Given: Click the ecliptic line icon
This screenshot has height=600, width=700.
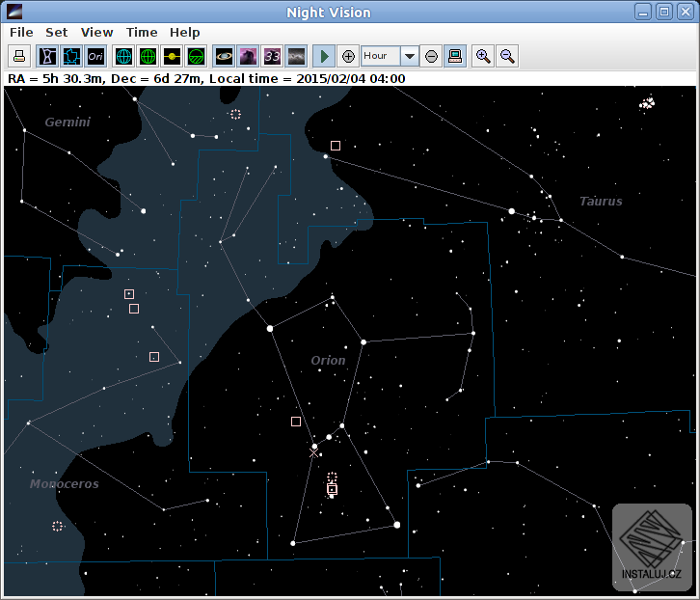Looking at the screenshot, I should [x=172, y=56].
